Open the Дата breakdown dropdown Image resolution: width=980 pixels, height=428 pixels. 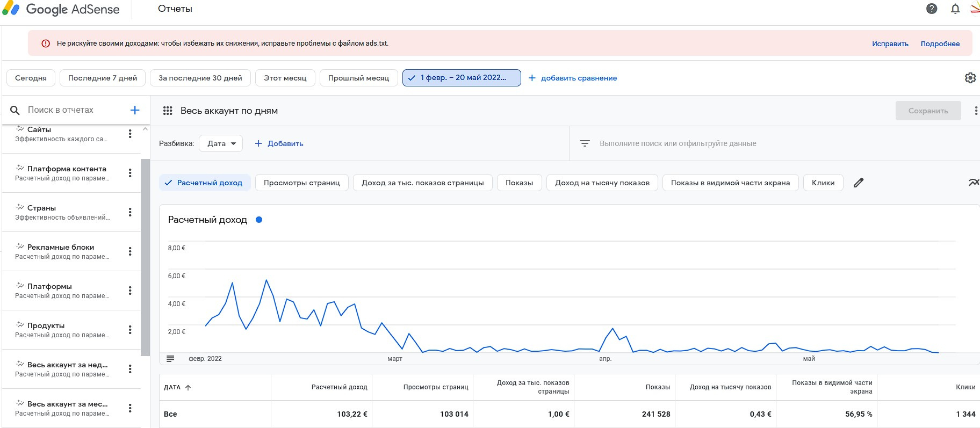pyautogui.click(x=221, y=143)
